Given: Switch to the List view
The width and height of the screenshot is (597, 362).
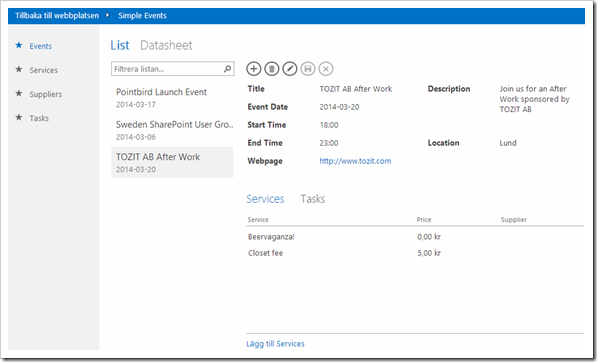Looking at the screenshot, I should pos(120,45).
